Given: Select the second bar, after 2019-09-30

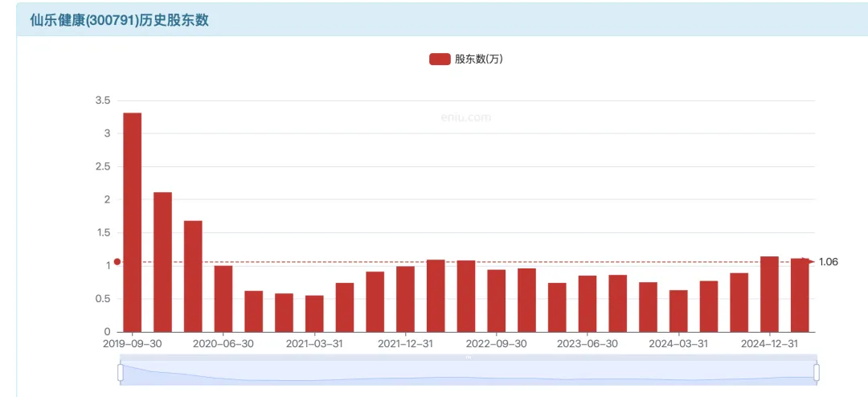Looking at the screenshot, I should pyautogui.click(x=162, y=263).
